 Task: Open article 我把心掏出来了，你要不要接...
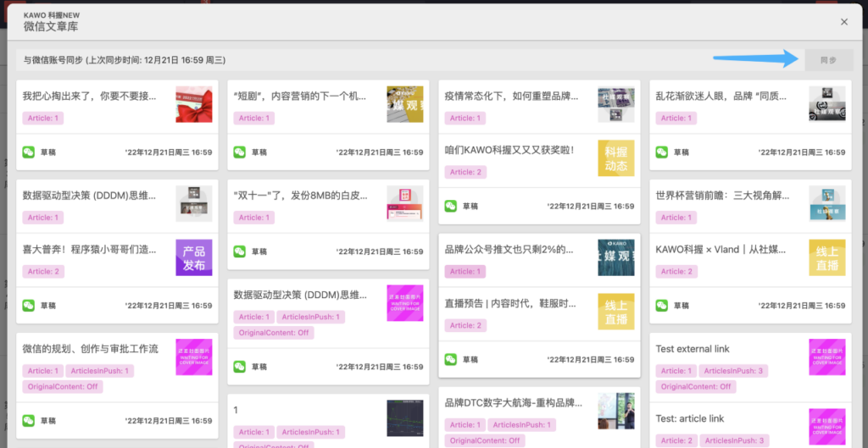point(89,97)
